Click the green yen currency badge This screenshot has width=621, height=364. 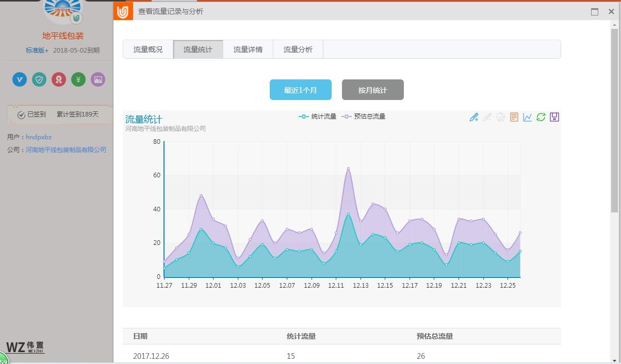(78, 79)
